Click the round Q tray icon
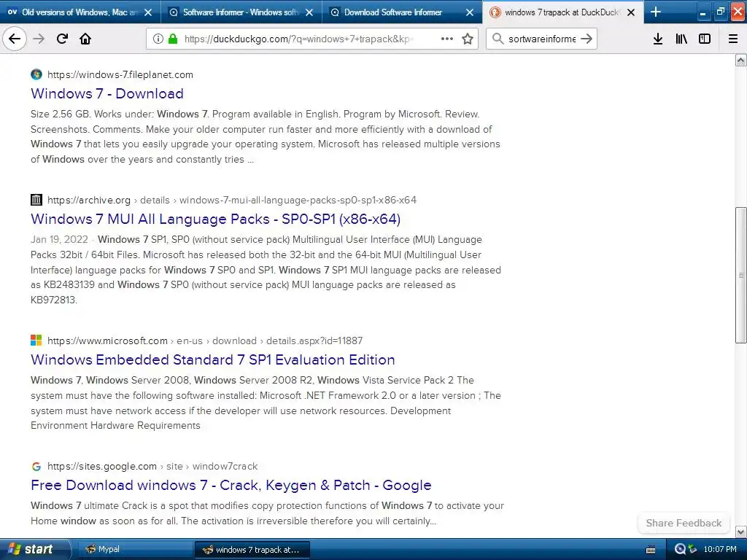The width and height of the screenshot is (747, 560). pos(681,549)
